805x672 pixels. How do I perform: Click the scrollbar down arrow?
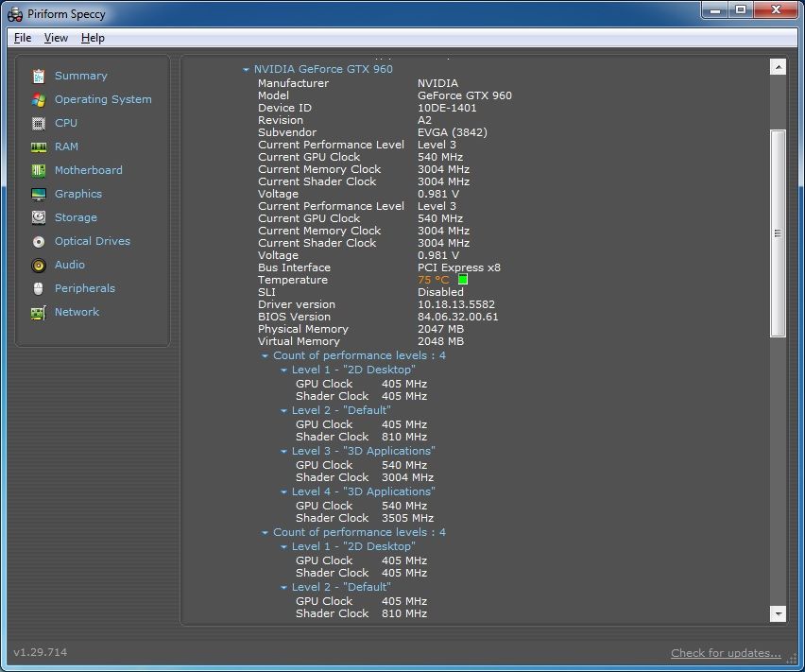click(x=779, y=613)
